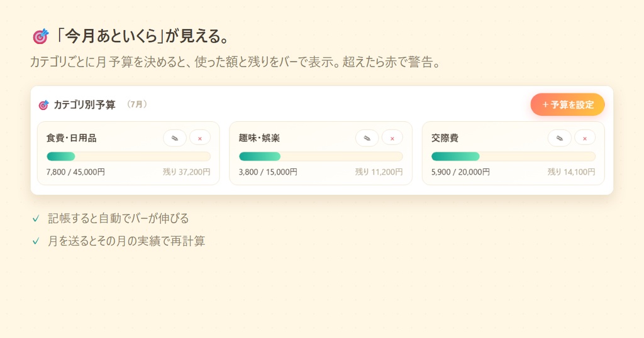Click the edit pencil for 趣味・娯楽
The image size is (644, 338).
pyautogui.click(x=367, y=138)
